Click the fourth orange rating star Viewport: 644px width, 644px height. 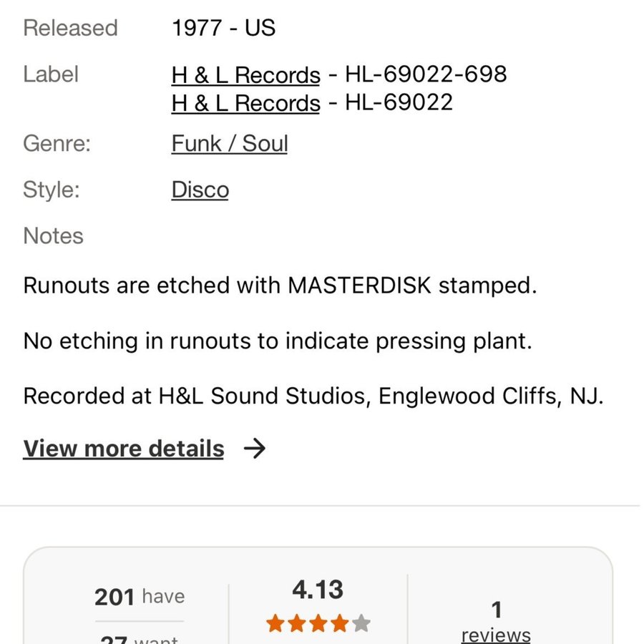coord(340,624)
